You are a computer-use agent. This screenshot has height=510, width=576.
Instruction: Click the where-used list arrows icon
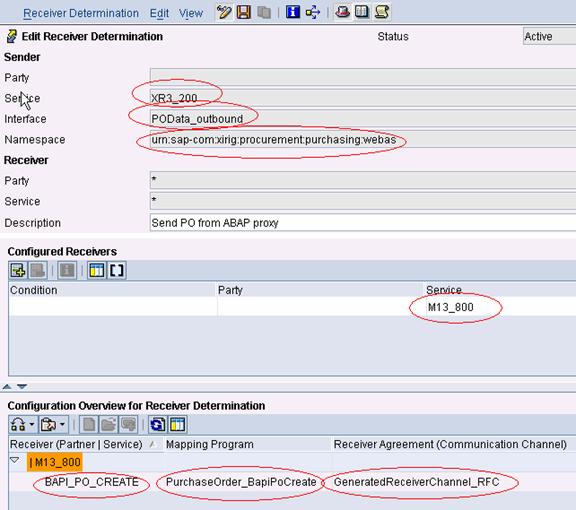312,12
